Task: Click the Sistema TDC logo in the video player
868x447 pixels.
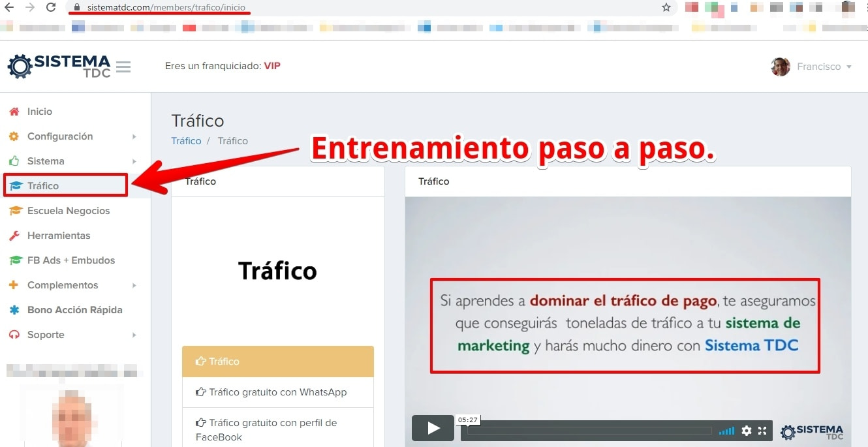Action: (812, 431)
